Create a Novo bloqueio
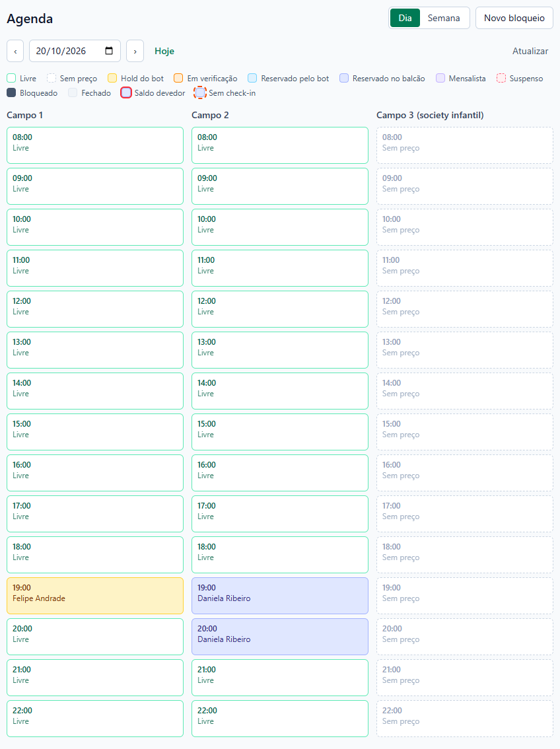 [x=514, y=18]
